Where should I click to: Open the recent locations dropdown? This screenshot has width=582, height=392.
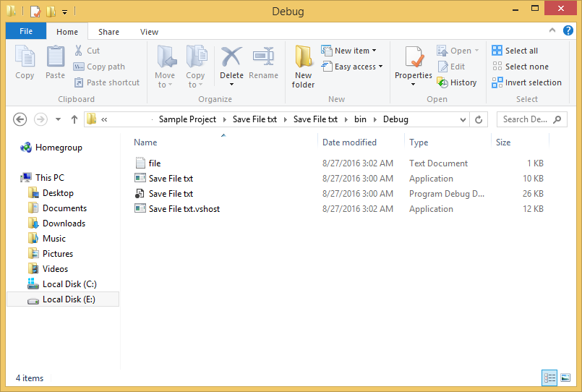pos(58,119)
